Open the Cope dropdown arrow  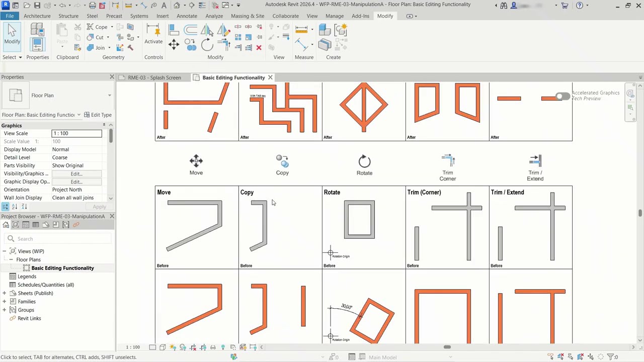(112, 27)
